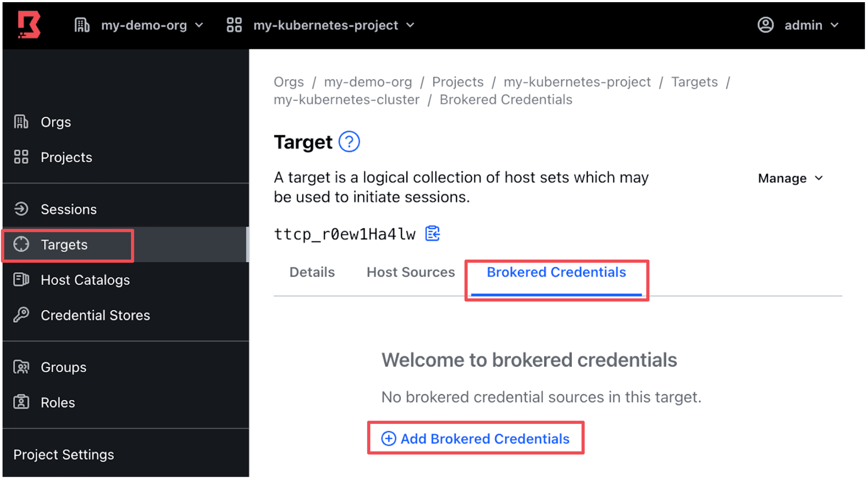
Task: Navigate to Orgs in the sidebar
Action: [x=56, y=122]
